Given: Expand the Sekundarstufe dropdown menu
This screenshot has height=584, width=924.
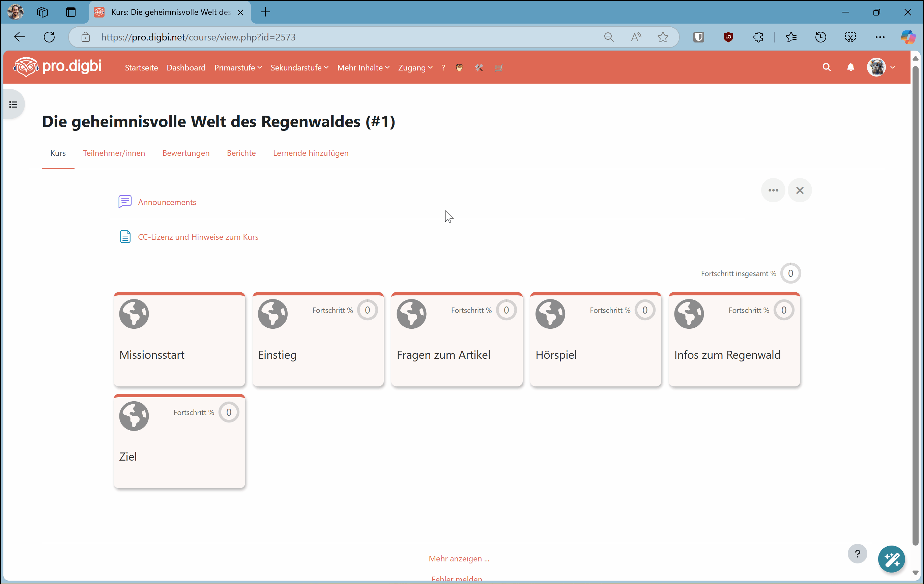Looking at the screenshot, I should [x=299, y=67].
